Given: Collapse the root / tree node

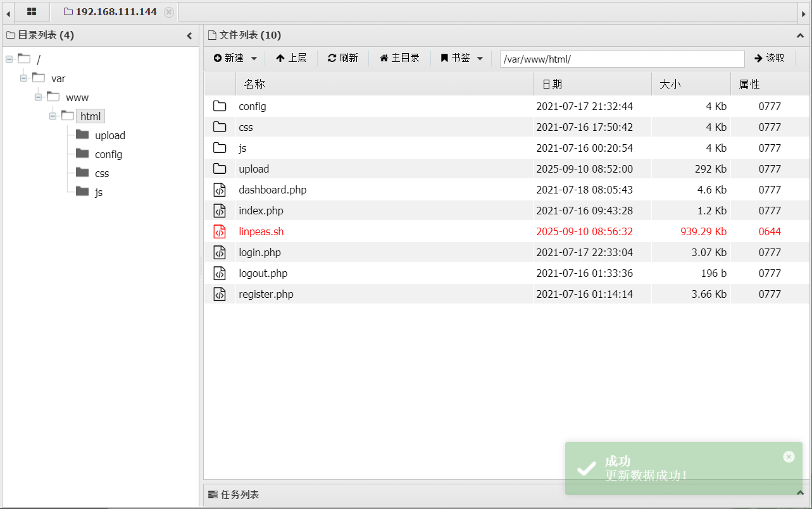Looking at the screenshot, I should 9,59.
